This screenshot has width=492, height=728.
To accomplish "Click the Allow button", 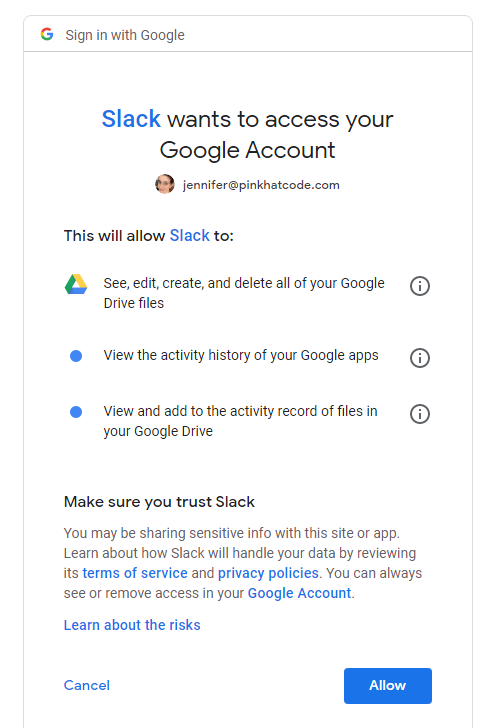I will pos(388,686).
